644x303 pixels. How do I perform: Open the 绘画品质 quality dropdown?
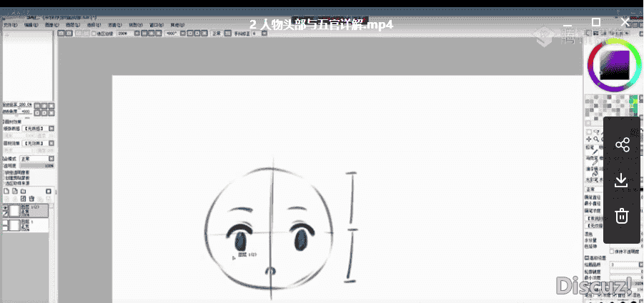[627, 264]
